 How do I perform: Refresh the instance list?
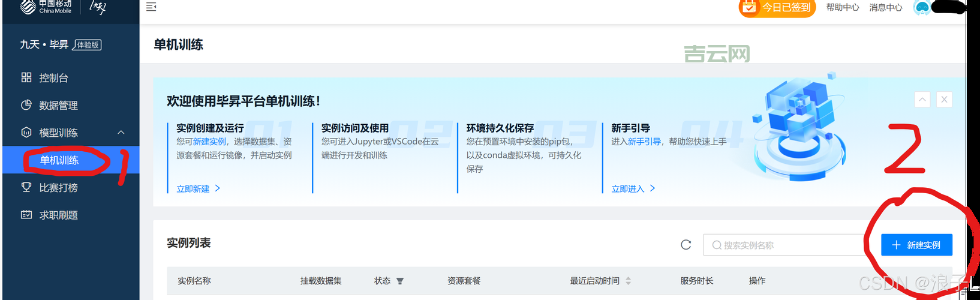point(686,245)
